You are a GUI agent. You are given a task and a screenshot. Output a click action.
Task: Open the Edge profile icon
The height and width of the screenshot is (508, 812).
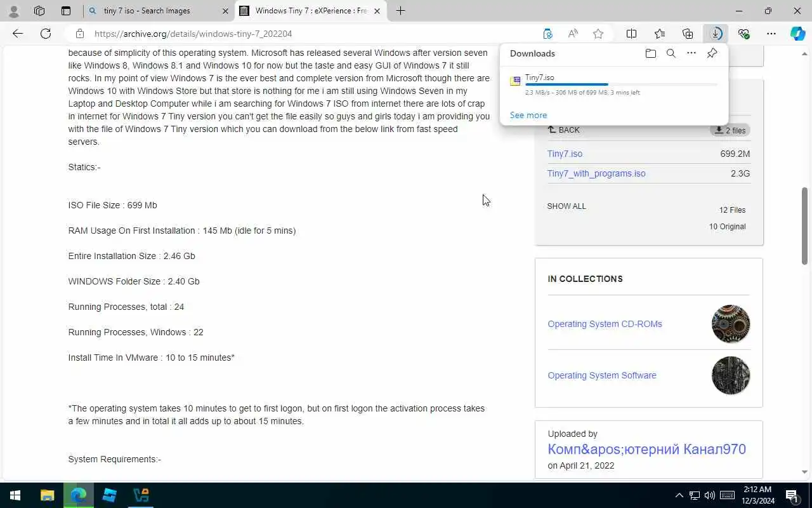14,11
